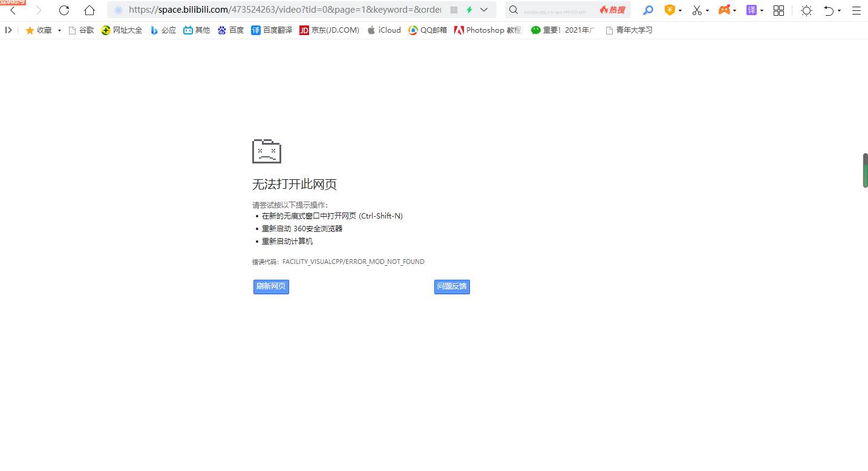This screenshot has height=471, width=868.
Task: Go to the browser home page
Action: tap(89, 10)
